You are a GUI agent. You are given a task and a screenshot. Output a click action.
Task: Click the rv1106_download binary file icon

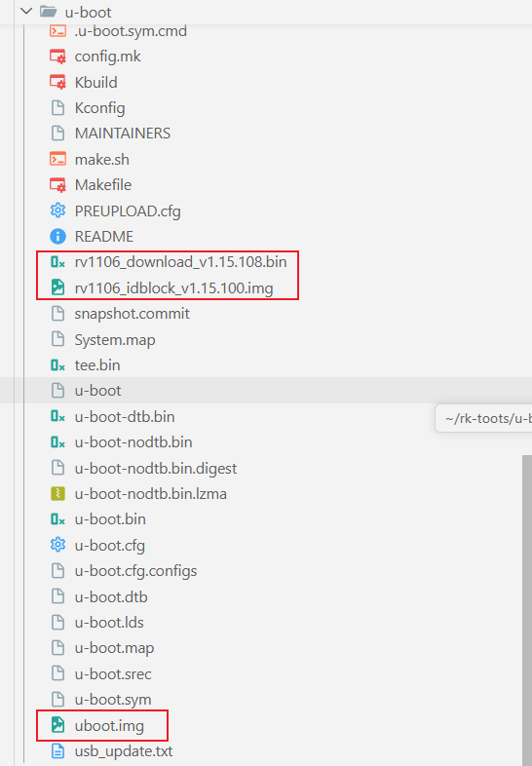(57, 262)
